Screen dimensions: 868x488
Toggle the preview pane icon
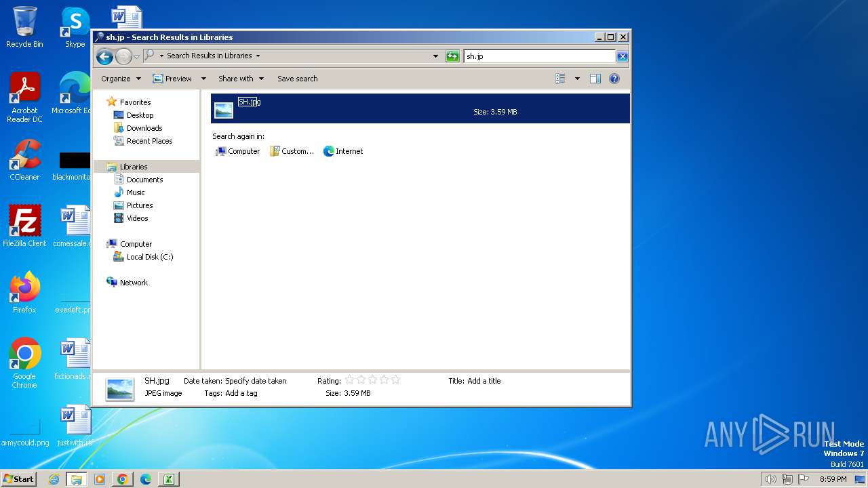pos(595,79)
